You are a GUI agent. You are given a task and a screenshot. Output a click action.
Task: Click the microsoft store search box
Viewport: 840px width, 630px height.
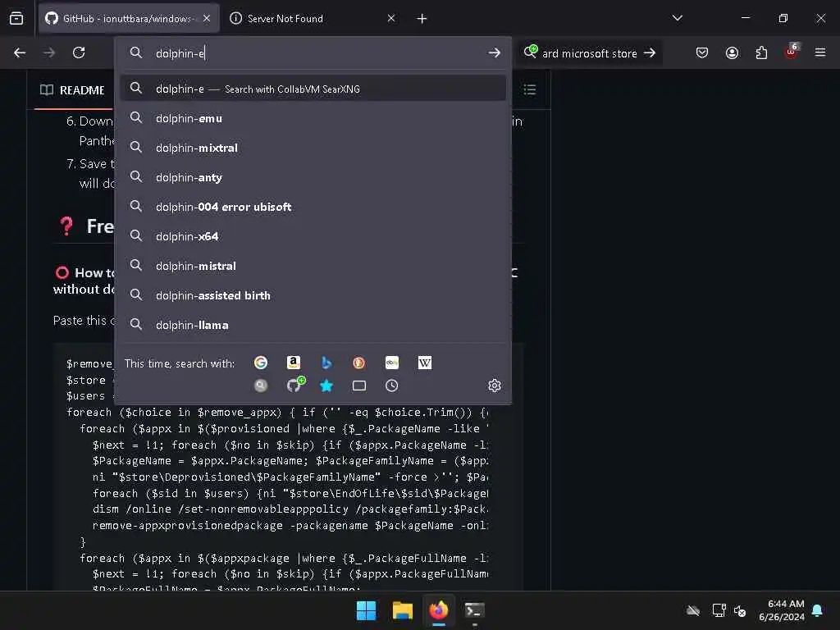click(x=589, y=53)
